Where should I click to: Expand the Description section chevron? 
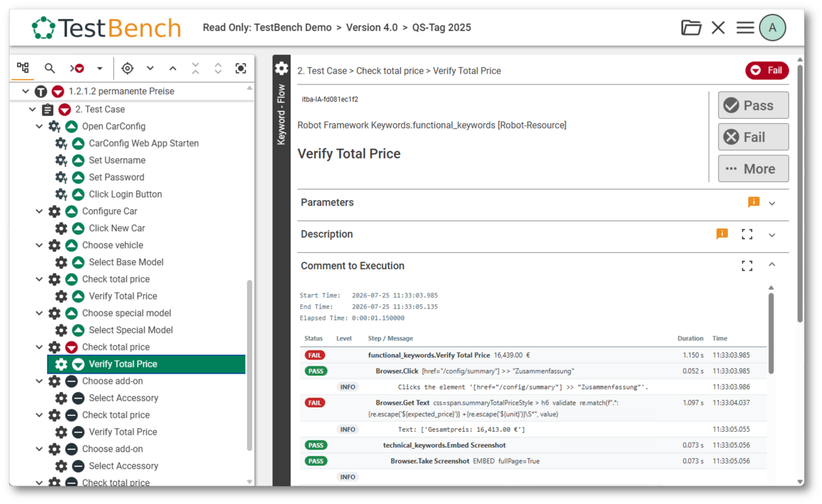772,235
